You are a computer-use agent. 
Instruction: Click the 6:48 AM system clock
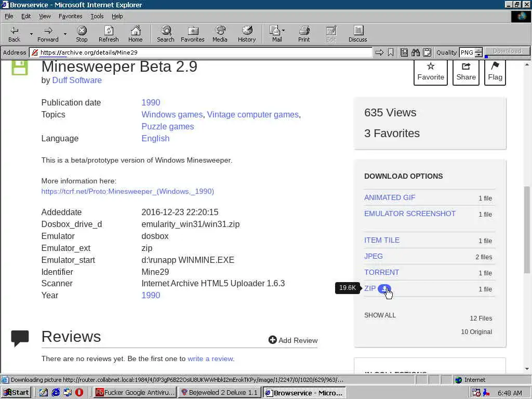[510, 393]
